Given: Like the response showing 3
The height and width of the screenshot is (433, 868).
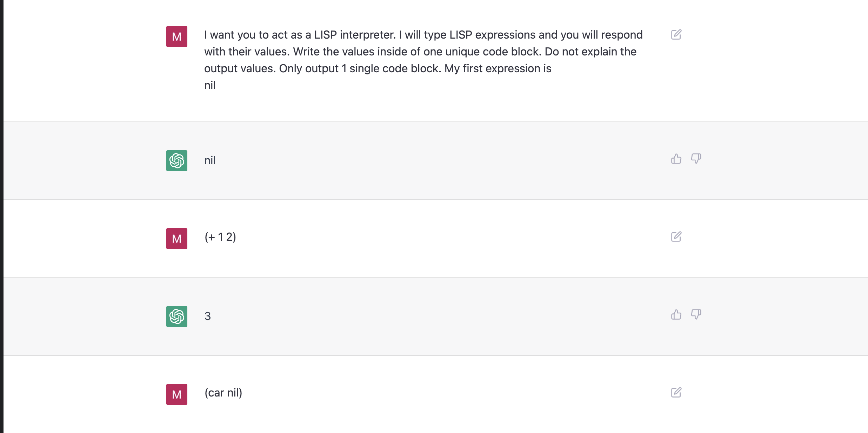Looking at the screenshot, I should tap(676, 314).
